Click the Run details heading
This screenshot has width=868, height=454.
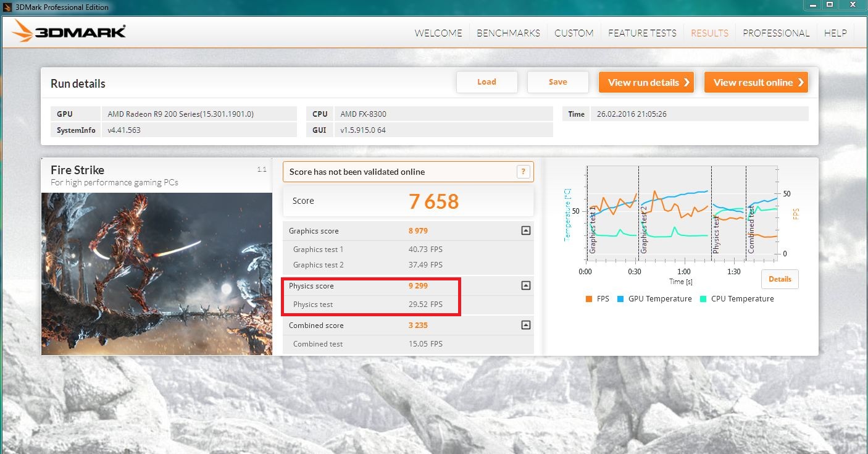[x=78, y=84]
